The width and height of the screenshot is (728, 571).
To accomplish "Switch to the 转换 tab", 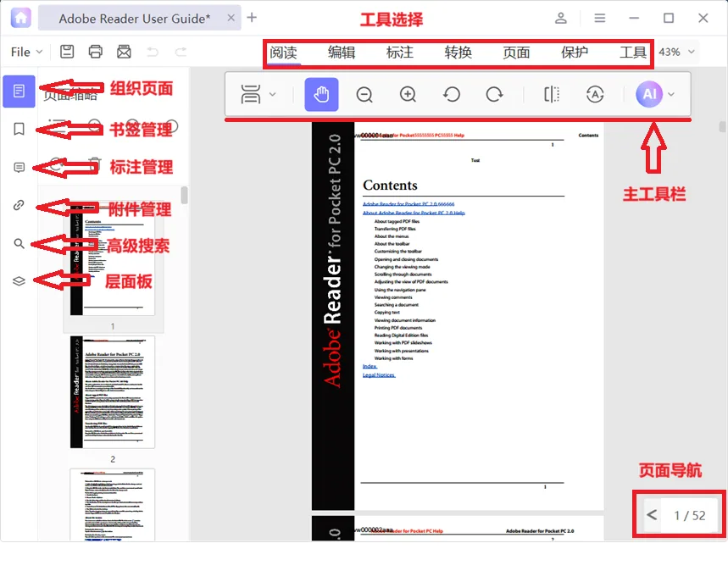I will coord(458,53).
